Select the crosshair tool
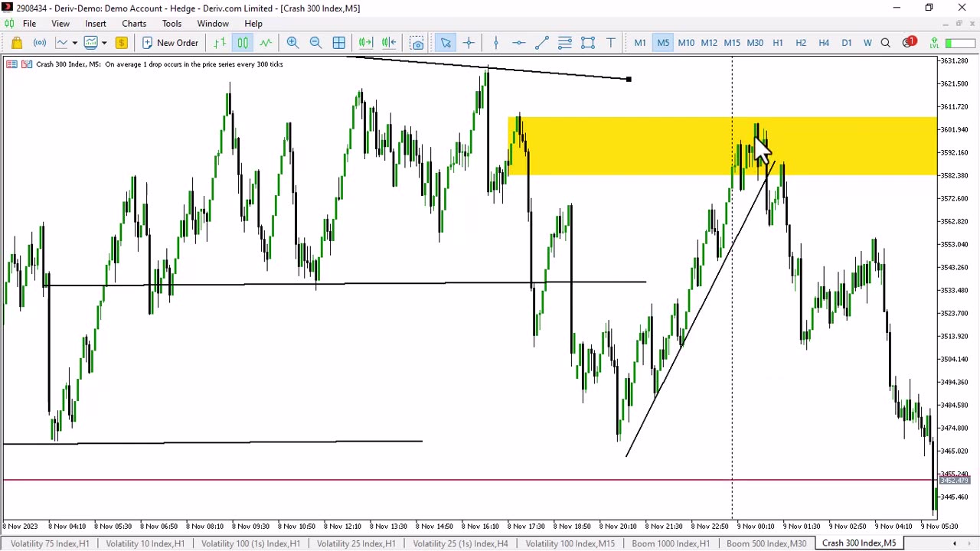This screenshot has height=551, width=980. (x=469, y=43)
